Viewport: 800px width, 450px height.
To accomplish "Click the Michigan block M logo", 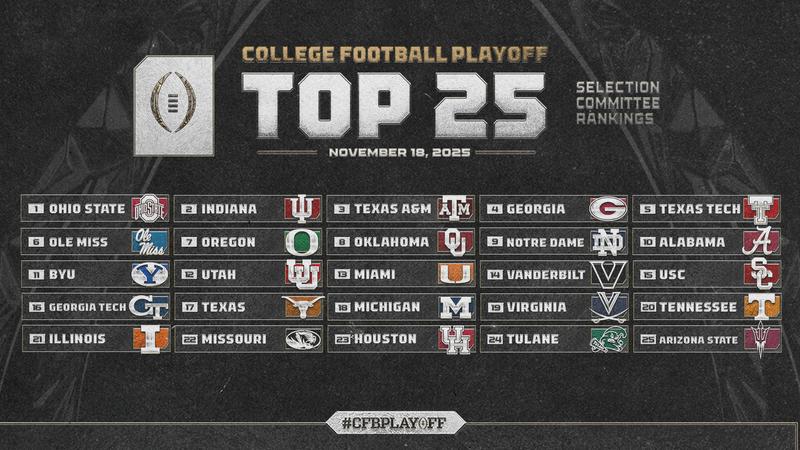I will [x=454, y=307].
